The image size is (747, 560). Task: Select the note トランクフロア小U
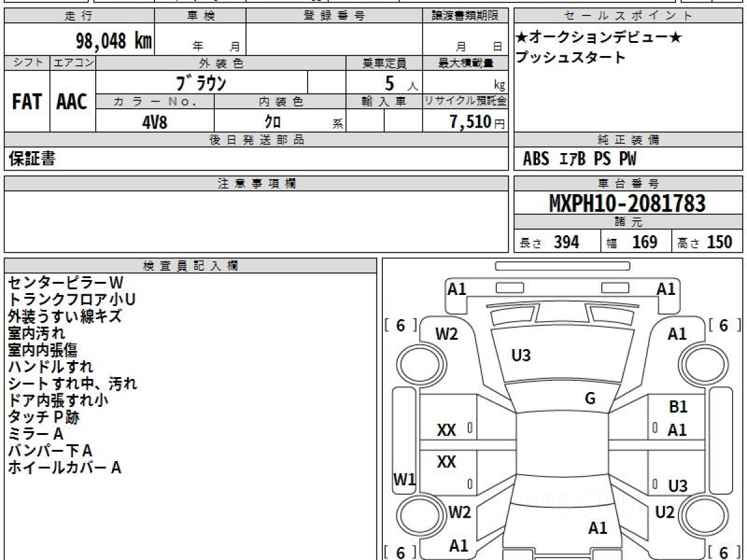[72, 300]
